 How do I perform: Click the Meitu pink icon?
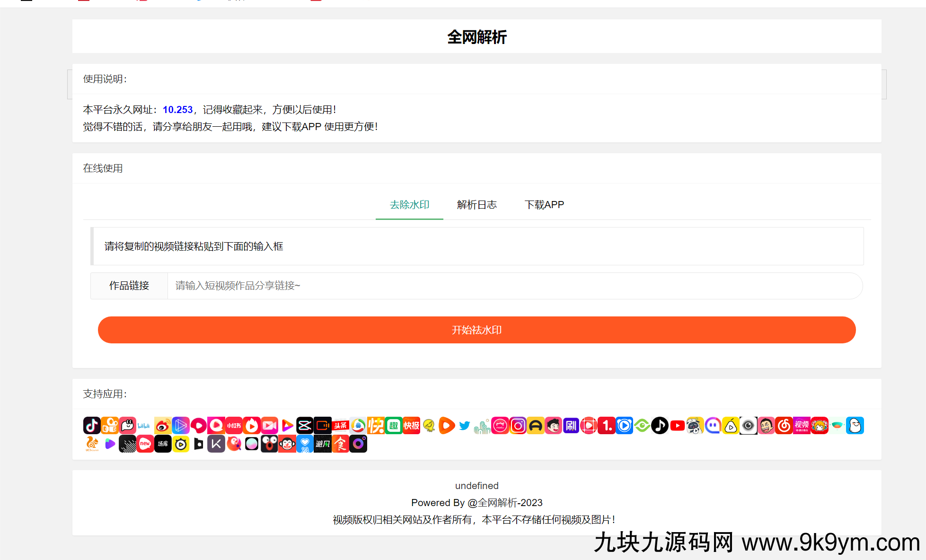(x=500, y=426)
